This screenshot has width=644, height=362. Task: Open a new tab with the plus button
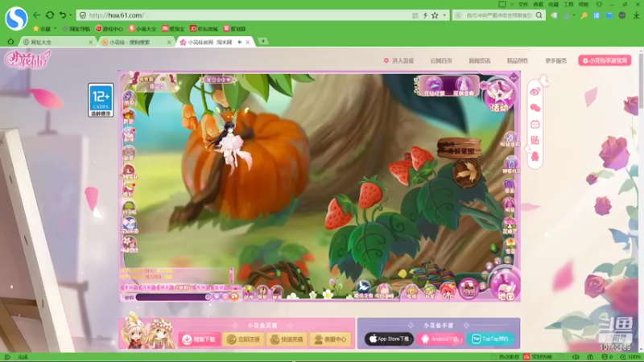(x=263, y=41)
